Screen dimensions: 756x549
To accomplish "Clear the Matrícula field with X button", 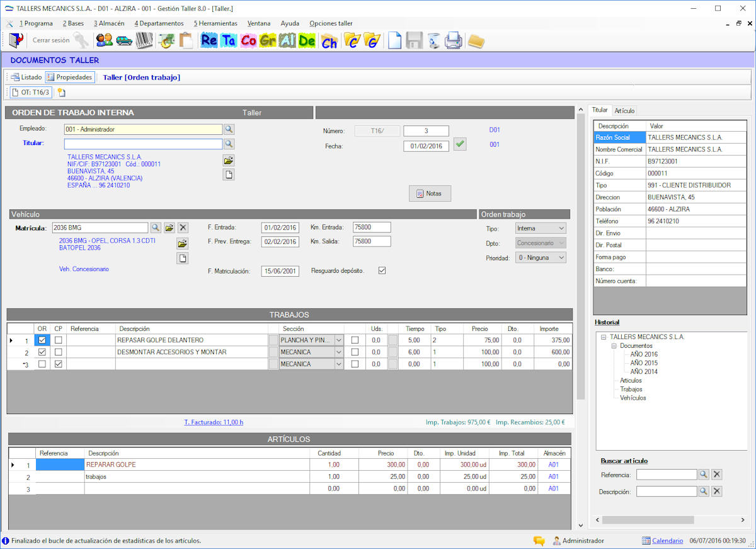I will point(183,228).
